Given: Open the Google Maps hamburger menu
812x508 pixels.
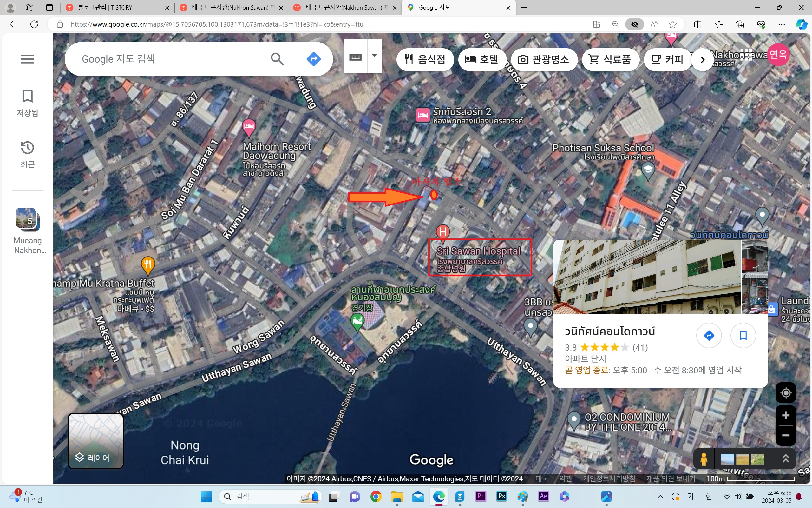Looking at the screenshot, I should (x=28, y=59).
